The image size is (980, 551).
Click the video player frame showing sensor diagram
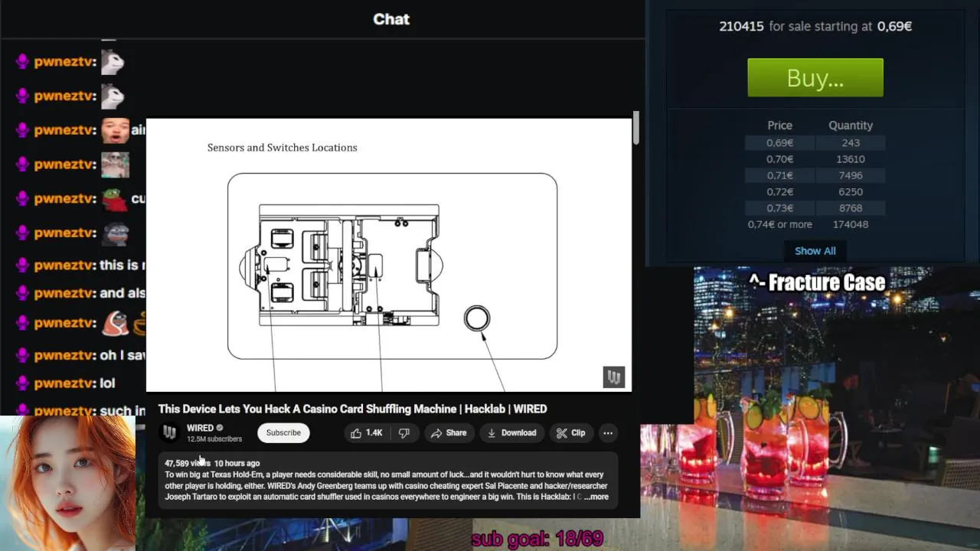pyautogui.click(x=389, y=255)
